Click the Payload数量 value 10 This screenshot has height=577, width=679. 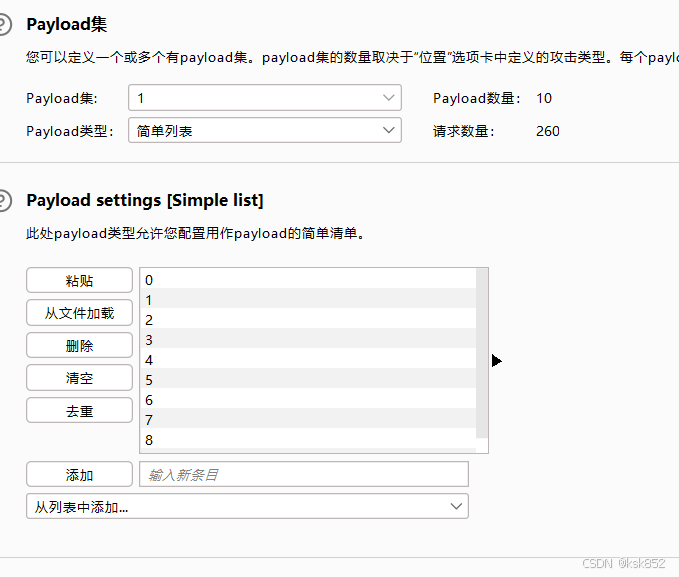pos(544,98)
